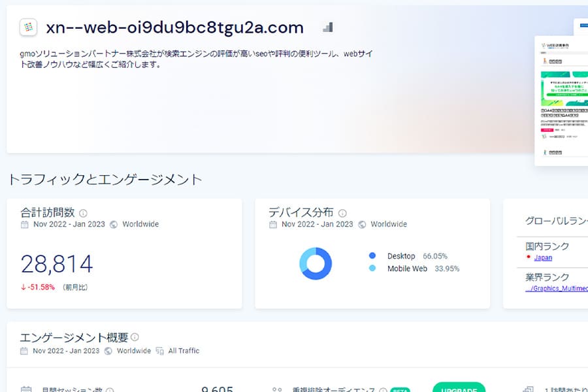Image resolution: width=588 pixels, height=392 pixels.
Task: Click the All Traffic label
Action: [184, 351]
